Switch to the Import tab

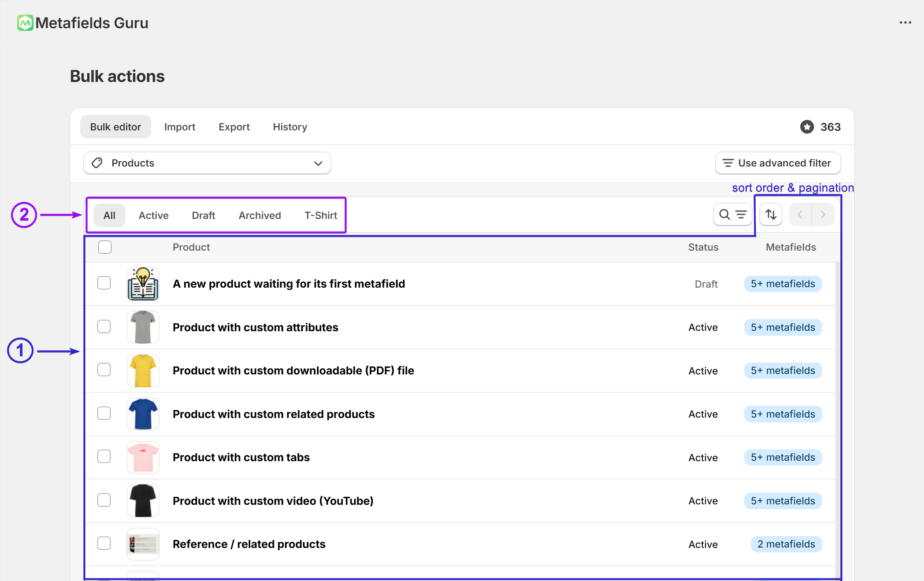(x=179, y=127)
